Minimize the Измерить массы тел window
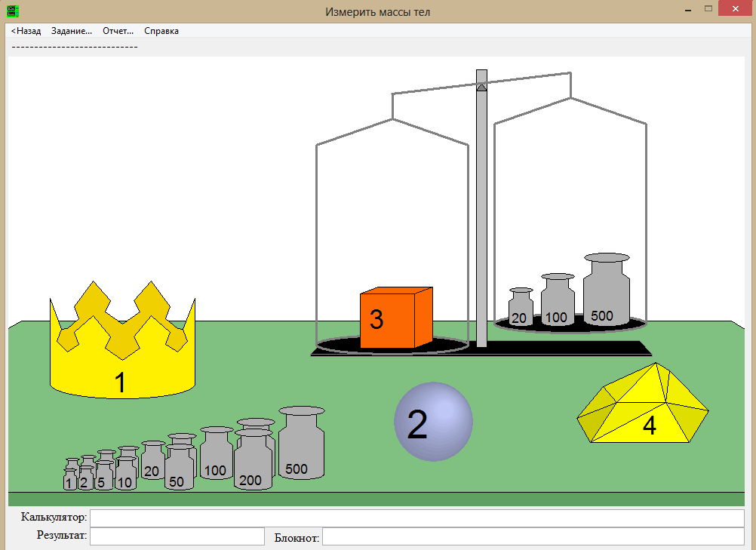This screenshot has height=550, width=756. [x=688, y=9]
